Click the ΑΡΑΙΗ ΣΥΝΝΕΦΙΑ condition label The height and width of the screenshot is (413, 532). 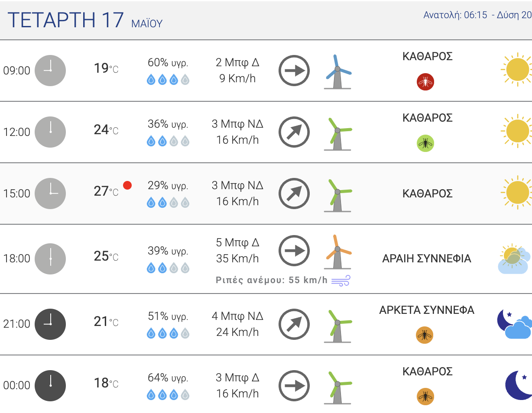(427, 259)
